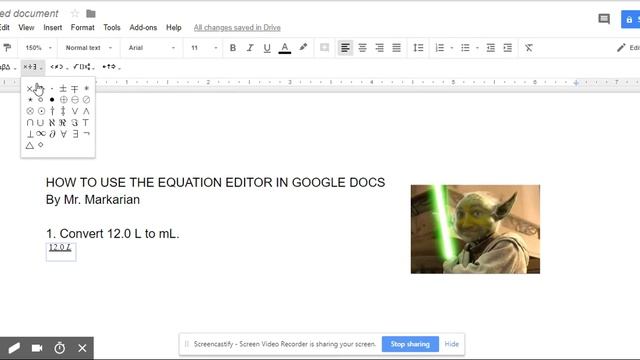Viewport: 640px width, 360px height.
Task: Open arrows equation dropdown
Action: 111,67
